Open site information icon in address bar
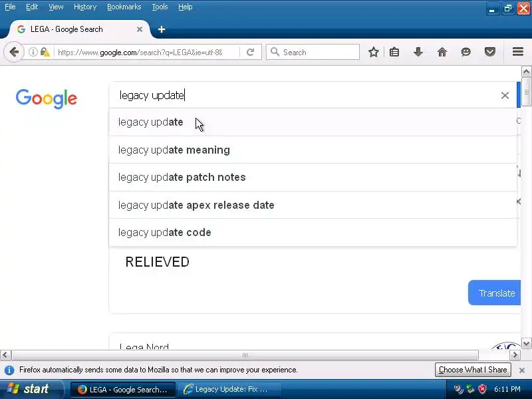Image resolution: width=532 pixels, height=399 pixels. pos(33,53)
